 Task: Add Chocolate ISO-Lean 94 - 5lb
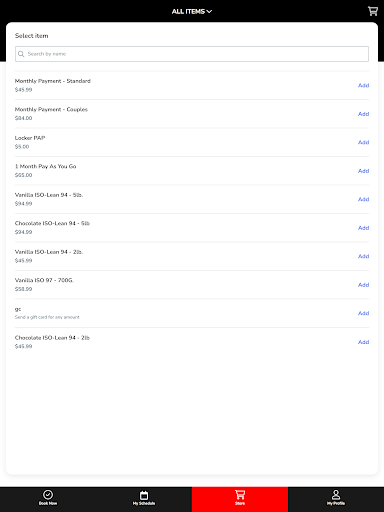363,228
